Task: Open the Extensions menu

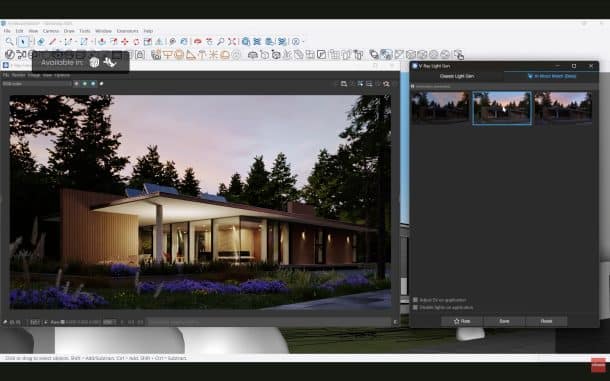Action: coord(128,31)
